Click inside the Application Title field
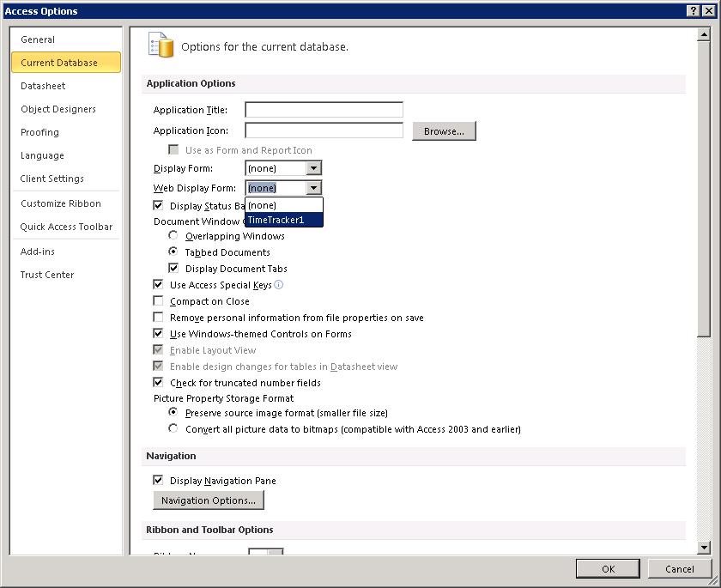 [x=323, y=109]
